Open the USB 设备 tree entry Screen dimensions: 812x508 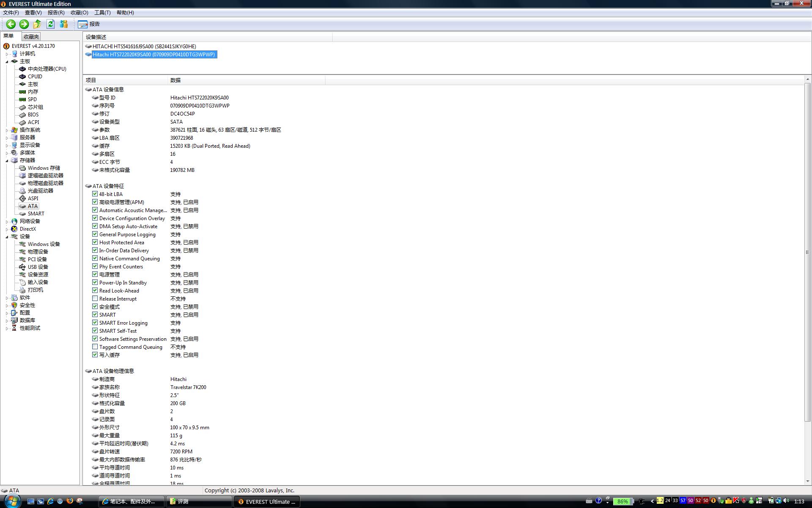[x=38, y=267]
